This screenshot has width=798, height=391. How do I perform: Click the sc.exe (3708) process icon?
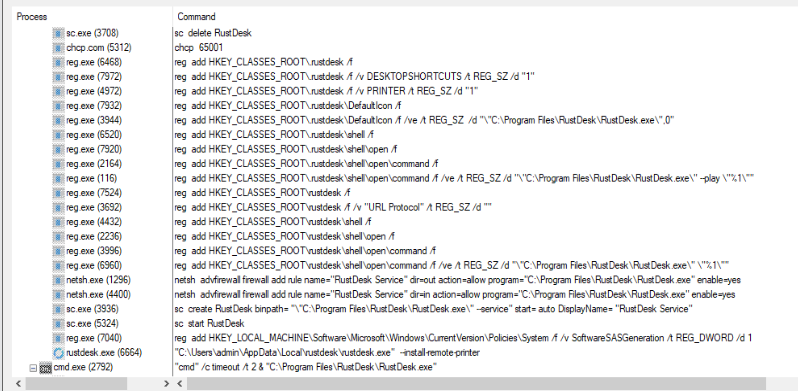[59, 33]
